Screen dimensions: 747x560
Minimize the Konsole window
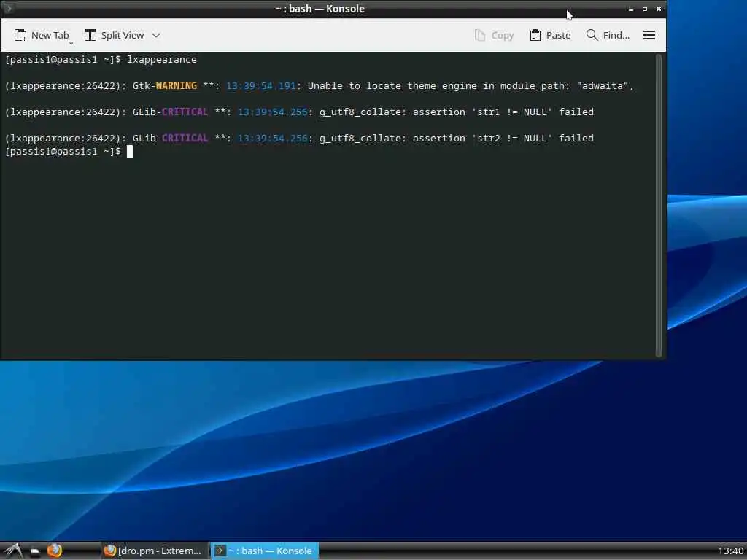click(631, 9)
